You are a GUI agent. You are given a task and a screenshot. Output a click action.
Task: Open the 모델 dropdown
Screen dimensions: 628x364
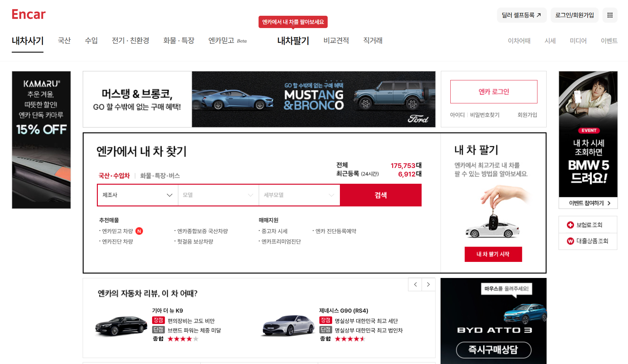click(218, 195)
